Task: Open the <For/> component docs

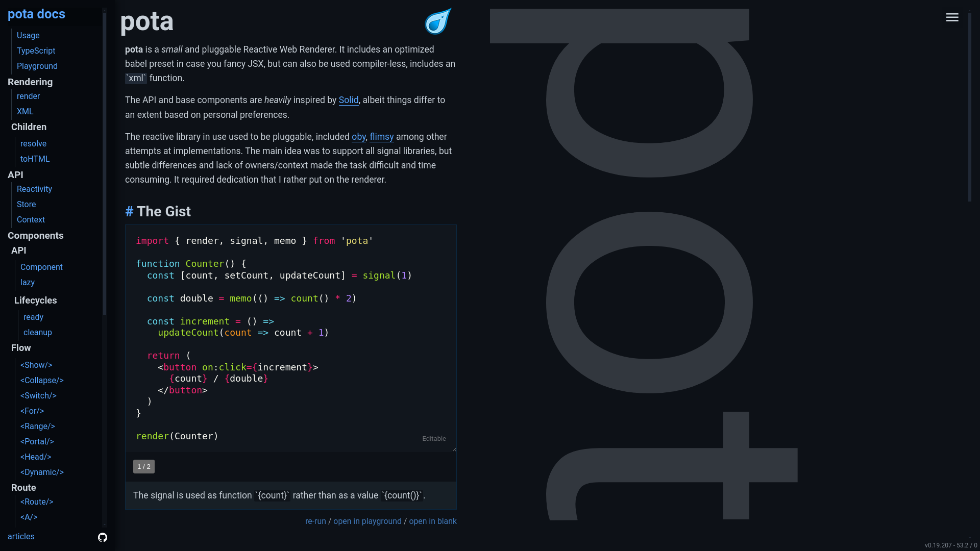Action: click(32, 411)
